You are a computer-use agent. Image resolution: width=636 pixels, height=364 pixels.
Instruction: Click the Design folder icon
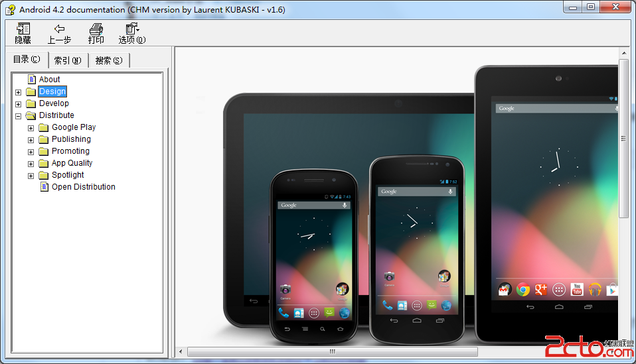click(31, 91)
